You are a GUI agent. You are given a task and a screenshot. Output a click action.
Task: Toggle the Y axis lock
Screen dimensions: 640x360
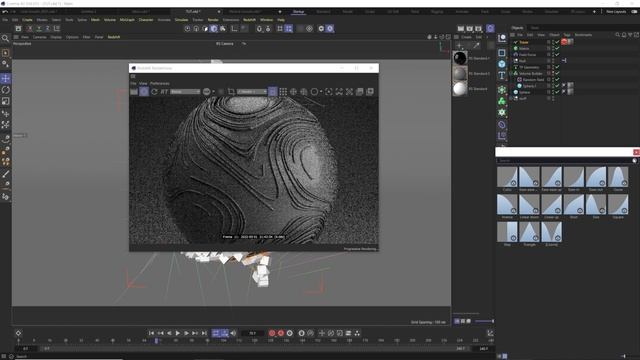(x=39, y=29)
